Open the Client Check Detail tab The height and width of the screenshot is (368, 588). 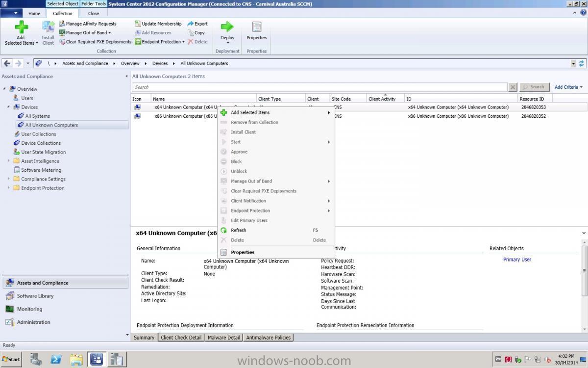pos(181,338)
